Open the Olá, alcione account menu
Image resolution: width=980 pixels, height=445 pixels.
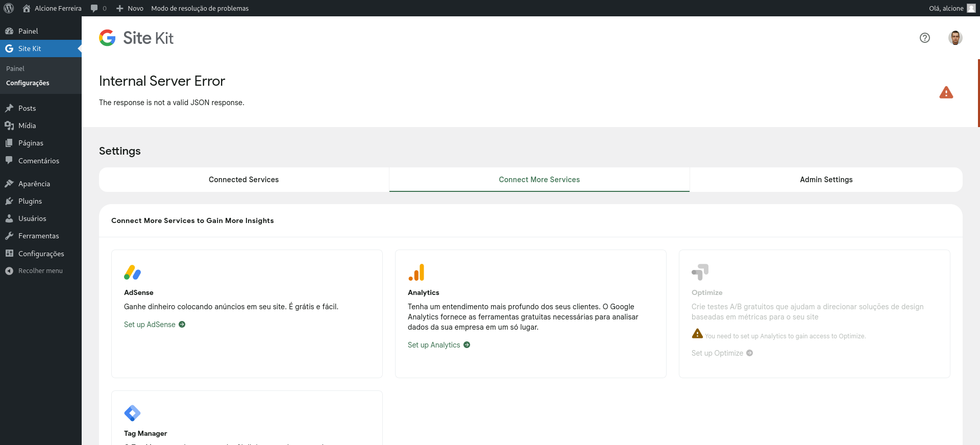click(951, 8)
